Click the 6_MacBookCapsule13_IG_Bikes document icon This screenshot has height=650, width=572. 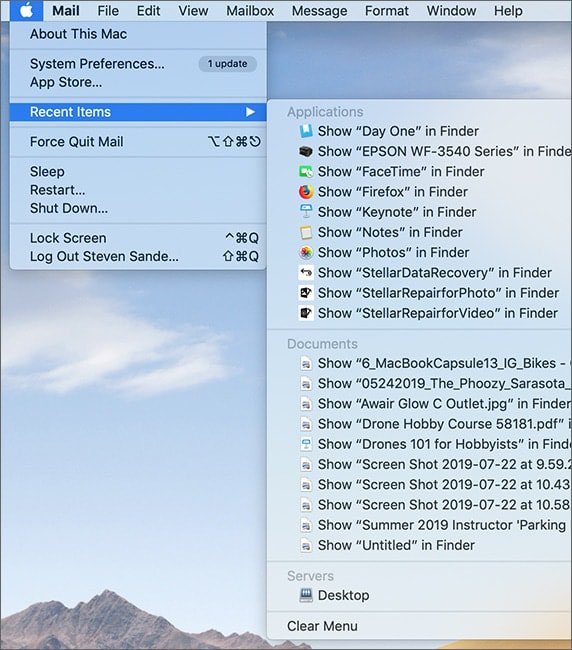pos(306,364)
